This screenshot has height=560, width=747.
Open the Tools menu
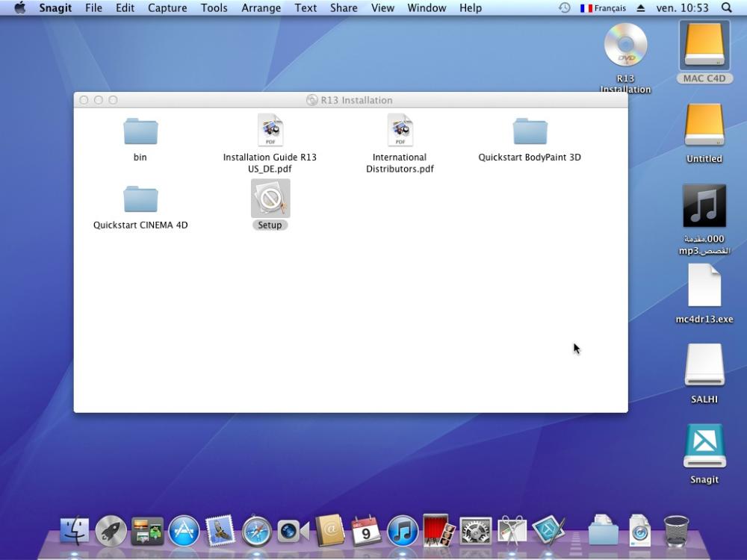point(214,7)
